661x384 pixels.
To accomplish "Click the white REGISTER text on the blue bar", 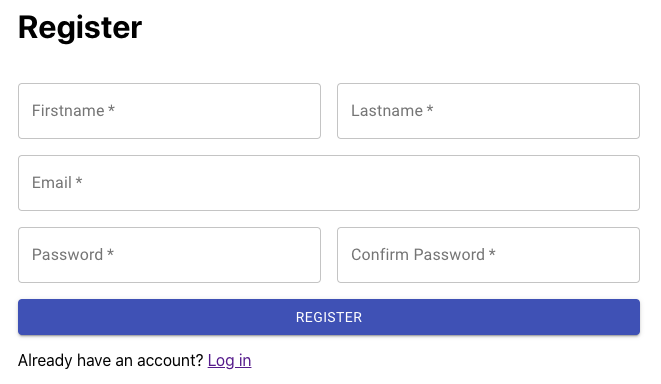I will (329, 317).
